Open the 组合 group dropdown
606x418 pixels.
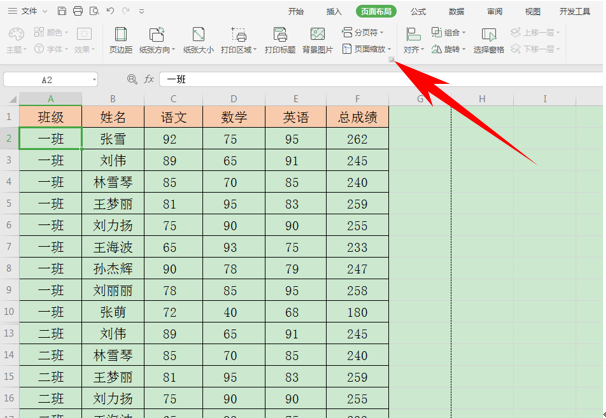(449, 32)
